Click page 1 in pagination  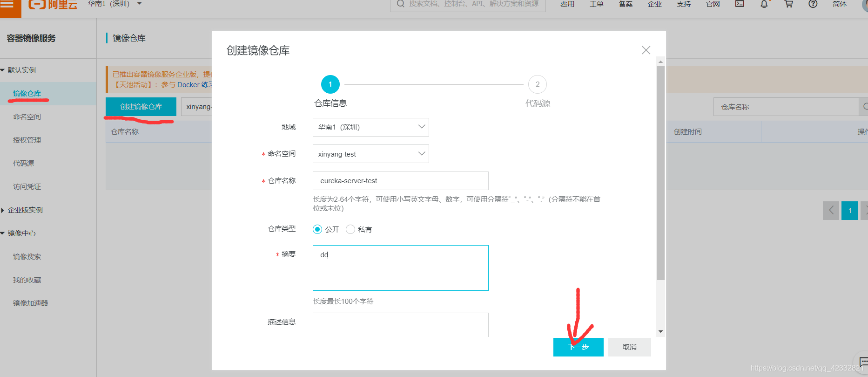[x=850, y=211]
